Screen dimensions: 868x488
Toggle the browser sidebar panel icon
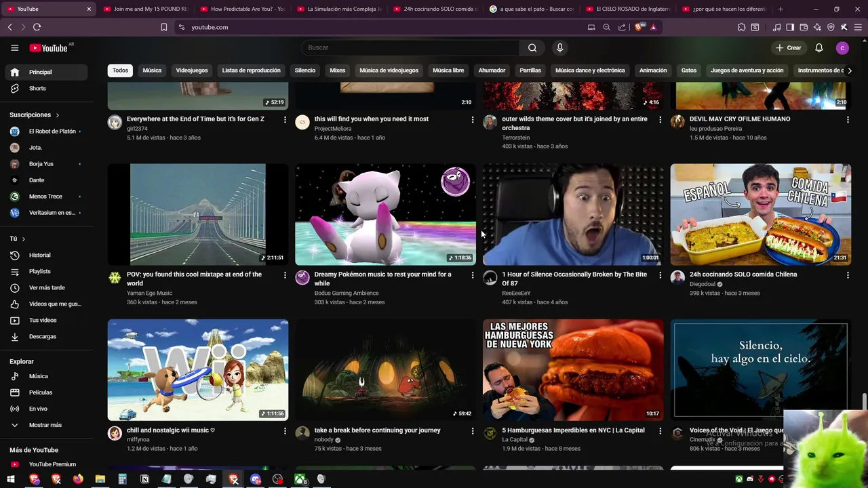click(x=790, y=27)
